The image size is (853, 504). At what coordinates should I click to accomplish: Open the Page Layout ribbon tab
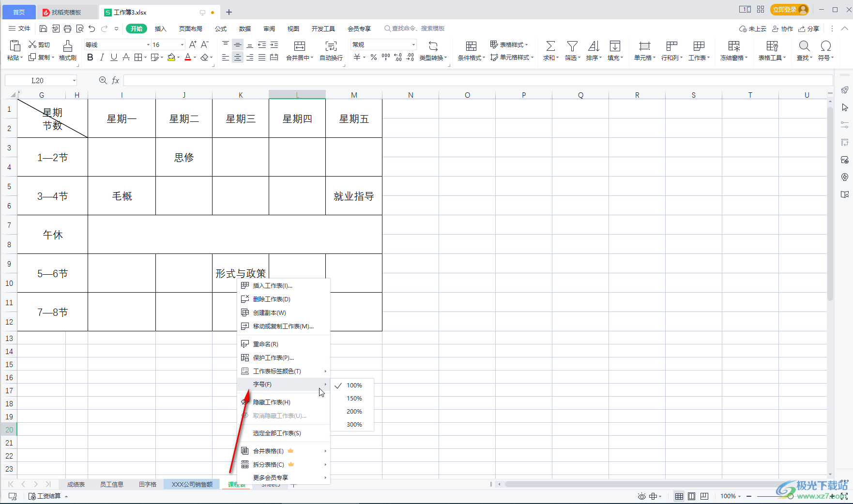[x=191, y=29]
